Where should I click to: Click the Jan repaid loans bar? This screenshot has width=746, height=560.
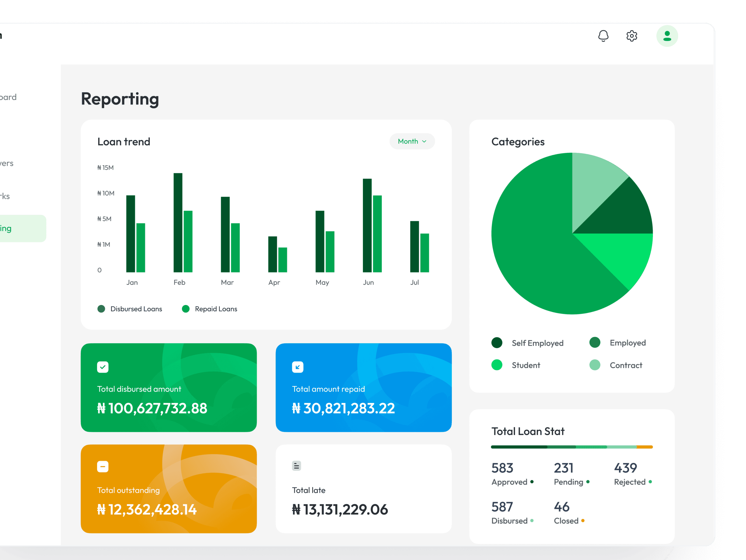[x=141, y=247]
